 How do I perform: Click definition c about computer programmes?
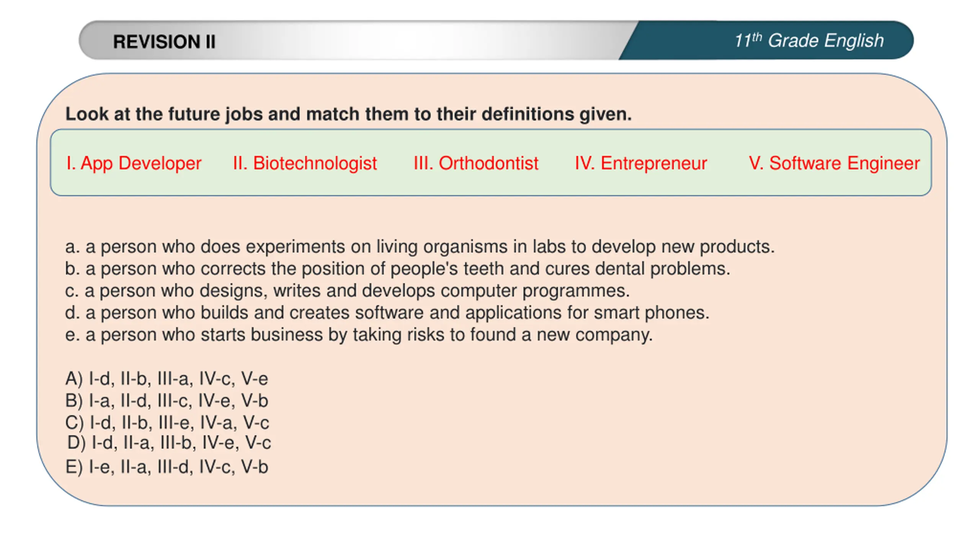pyautogui.click(x=347, y=291)
